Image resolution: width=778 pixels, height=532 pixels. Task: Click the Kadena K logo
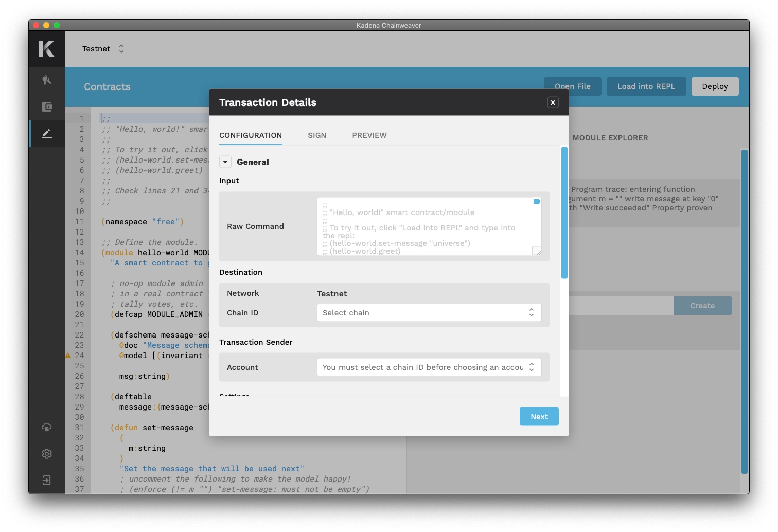click(x=47, y=49)
